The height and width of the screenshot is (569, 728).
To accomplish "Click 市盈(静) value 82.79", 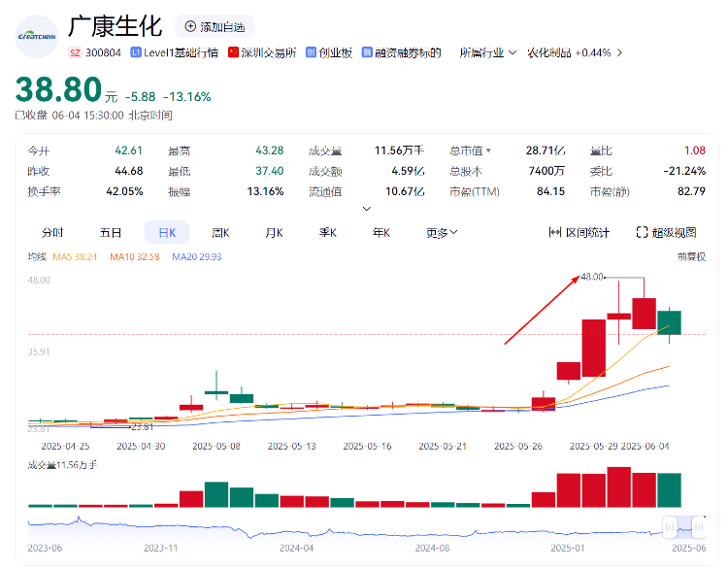I will (x=691, y=191).
